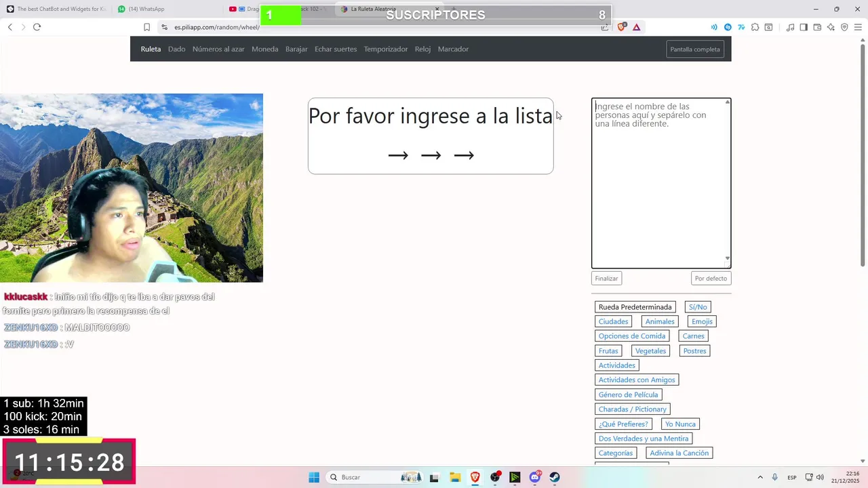This screenshot has width=868, height=488.
Task: Select the Rueda Predeterminada preset
Action: tap(635, 307)
